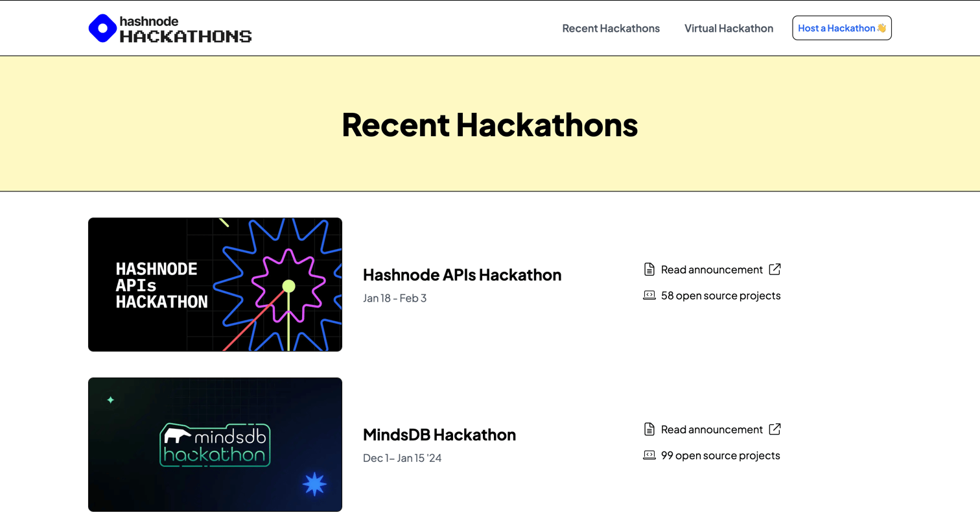This screenshot has width=980, height=528.
Task: Go to Virtual Hackathon nav item
Action: 729,28
